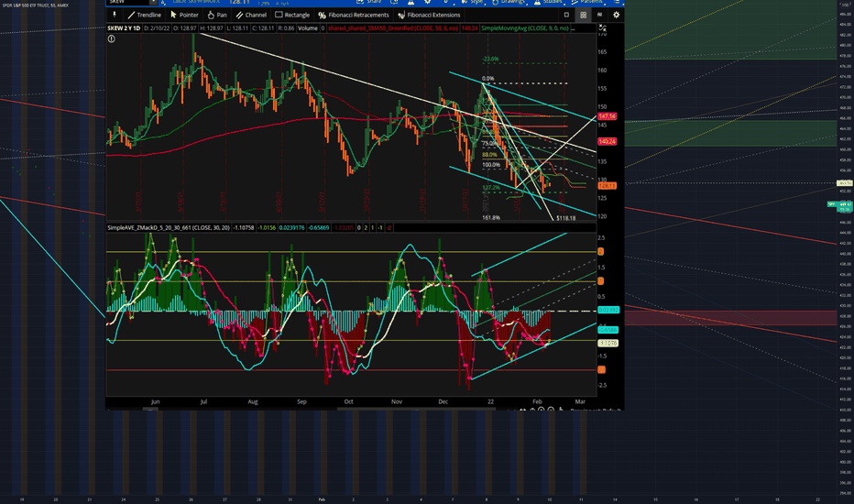The width and height of the screenshot is (854, 504).
Task: Click SPY price tag in background chart
Action: [838, 206]
